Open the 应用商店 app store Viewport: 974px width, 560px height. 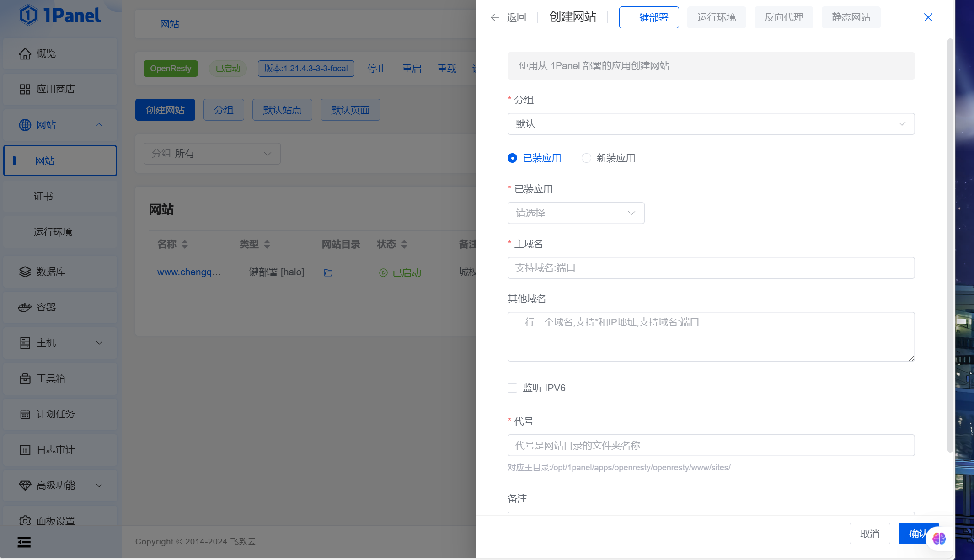(55, 89)
